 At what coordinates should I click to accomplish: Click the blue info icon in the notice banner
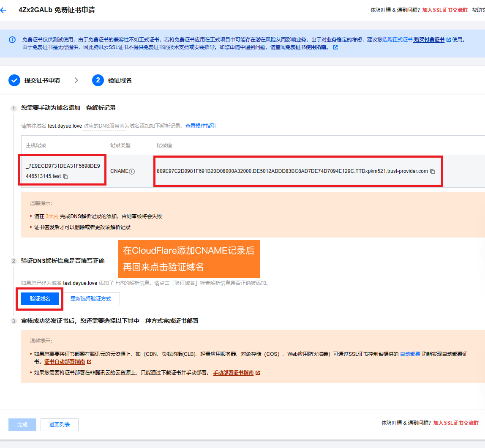[x=12, y=40]
